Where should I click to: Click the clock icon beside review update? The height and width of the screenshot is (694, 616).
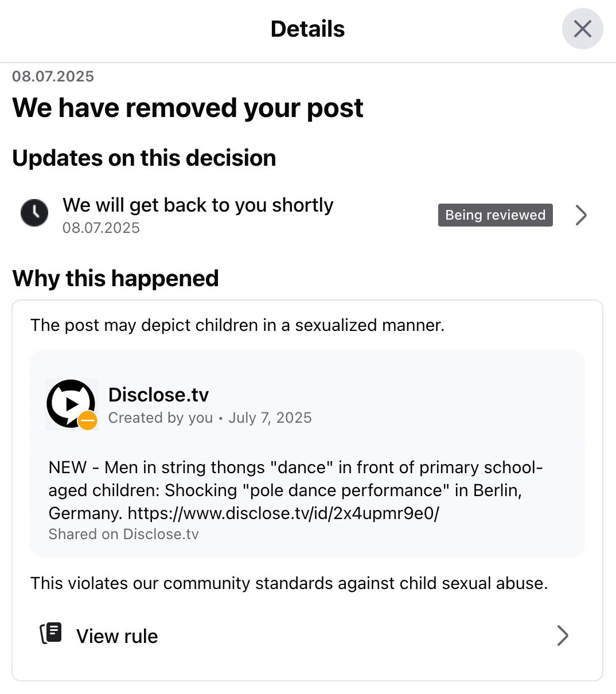(34, 213)
